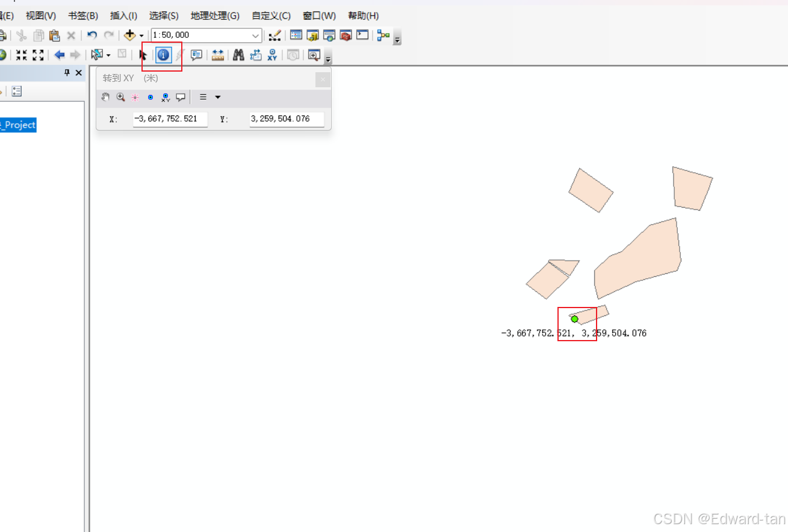The height and width of the screenshot is (532, 788).
Task: Click the Cut scissors icon
Action: click(22, 36)
